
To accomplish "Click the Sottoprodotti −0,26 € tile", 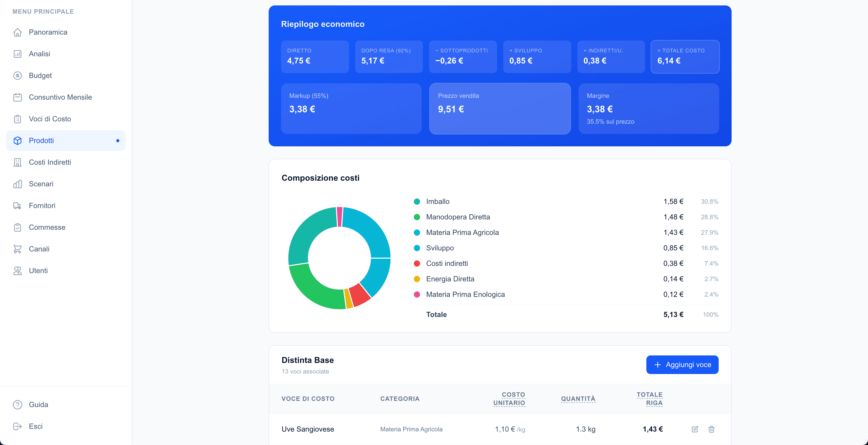I will (x=463, y=57).
